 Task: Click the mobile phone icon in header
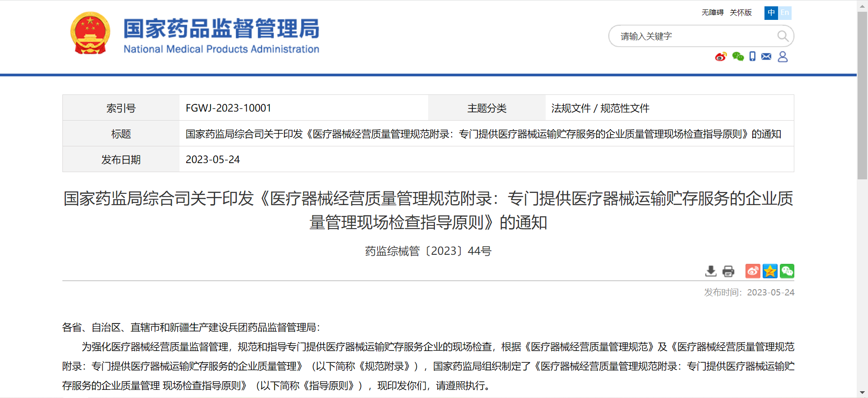click(x=752, y=56)
